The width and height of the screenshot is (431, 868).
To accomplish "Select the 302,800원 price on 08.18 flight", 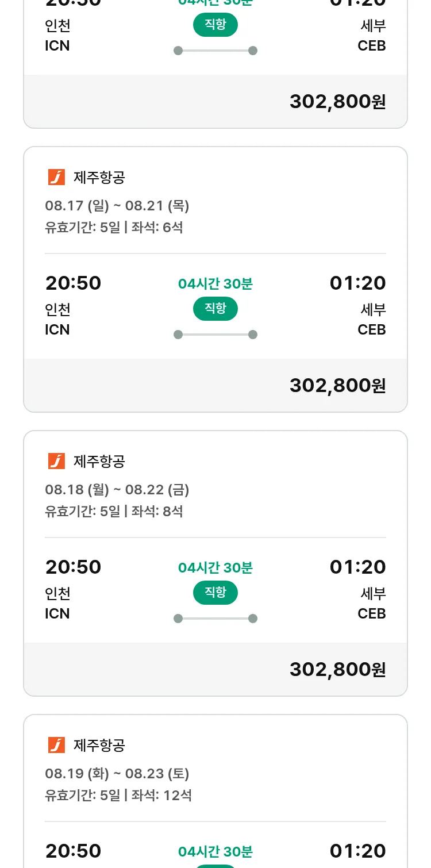I will (337, 669).
